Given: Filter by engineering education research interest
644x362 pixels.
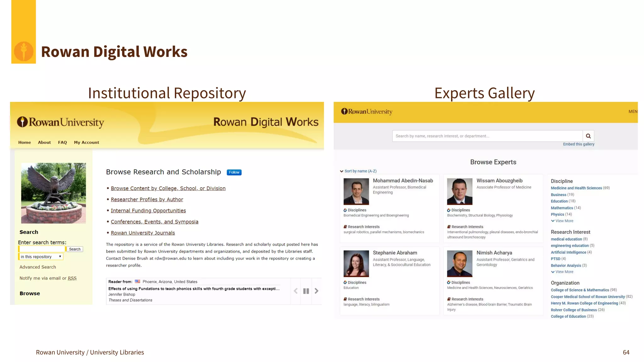Looking at the screenshot, I should click(x=569, y=246).
